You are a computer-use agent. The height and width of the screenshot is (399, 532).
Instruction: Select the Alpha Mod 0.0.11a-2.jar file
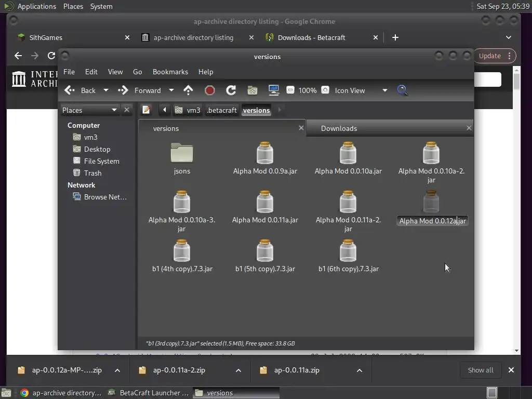(348, 212)
